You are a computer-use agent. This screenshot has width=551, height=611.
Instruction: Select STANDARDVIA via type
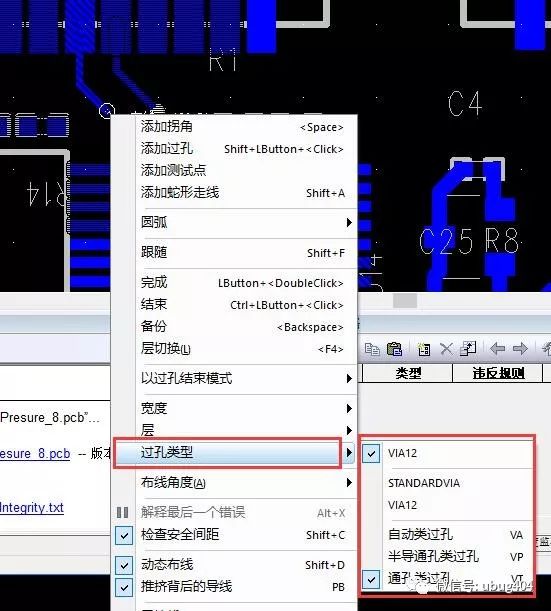pyautogui.click(x=447, y=483)
